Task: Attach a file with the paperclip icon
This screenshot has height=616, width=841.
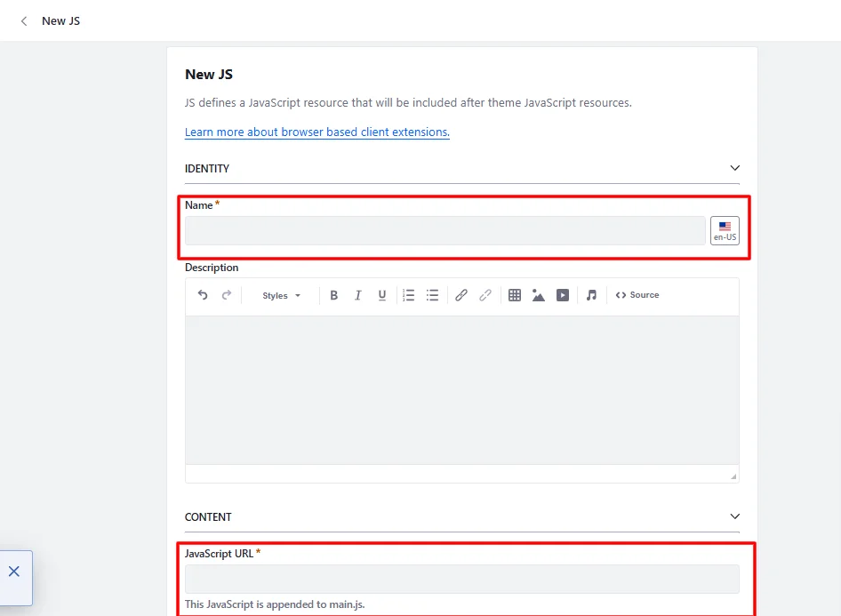Action: (x=461, y=295)
